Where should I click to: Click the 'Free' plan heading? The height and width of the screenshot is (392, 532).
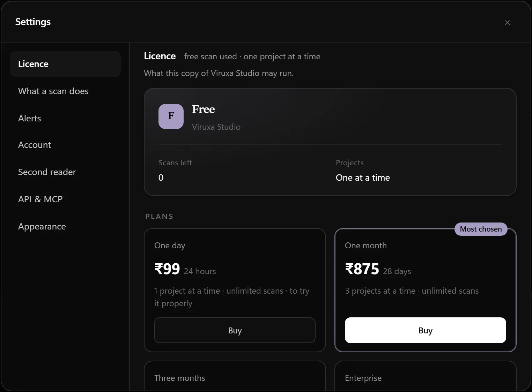click(x=204, y=109)
